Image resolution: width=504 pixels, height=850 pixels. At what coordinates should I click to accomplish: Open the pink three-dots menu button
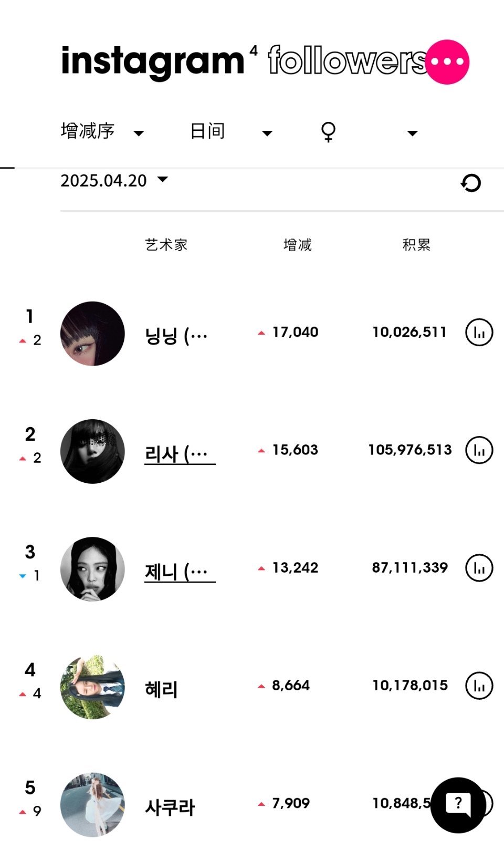447,62
